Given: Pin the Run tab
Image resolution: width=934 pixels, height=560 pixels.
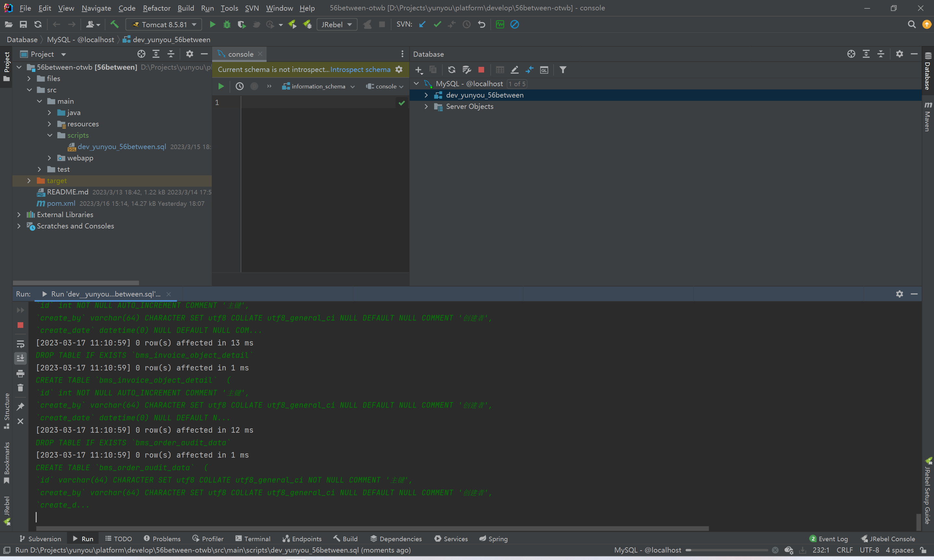Looking at the screenshot, I should point(20,406).
